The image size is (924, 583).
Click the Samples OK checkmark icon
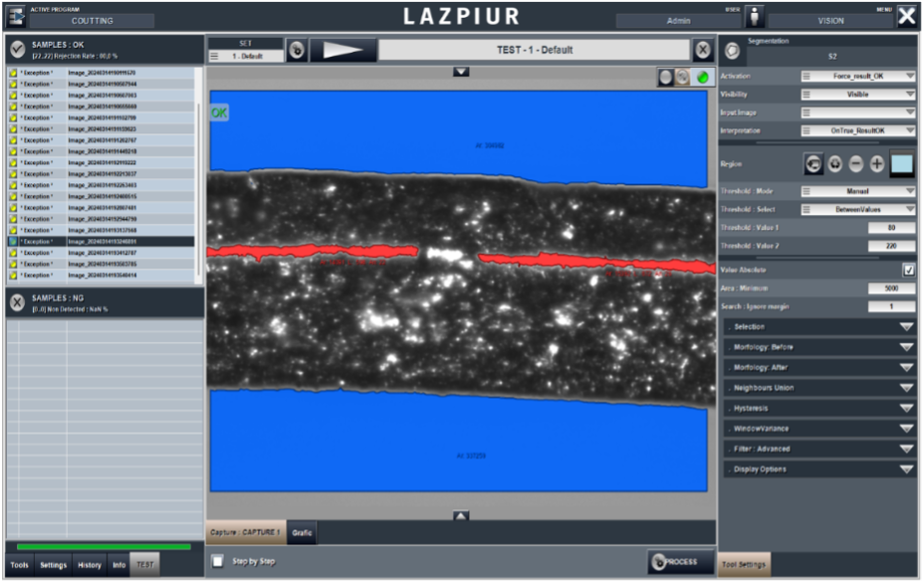pos(18,50)
